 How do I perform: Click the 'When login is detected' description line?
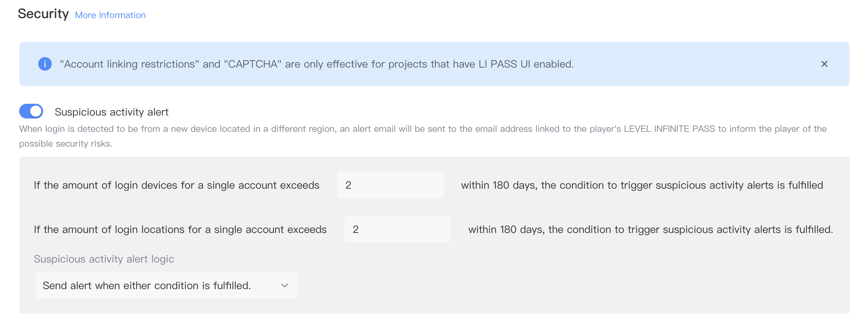click(295, 129)
